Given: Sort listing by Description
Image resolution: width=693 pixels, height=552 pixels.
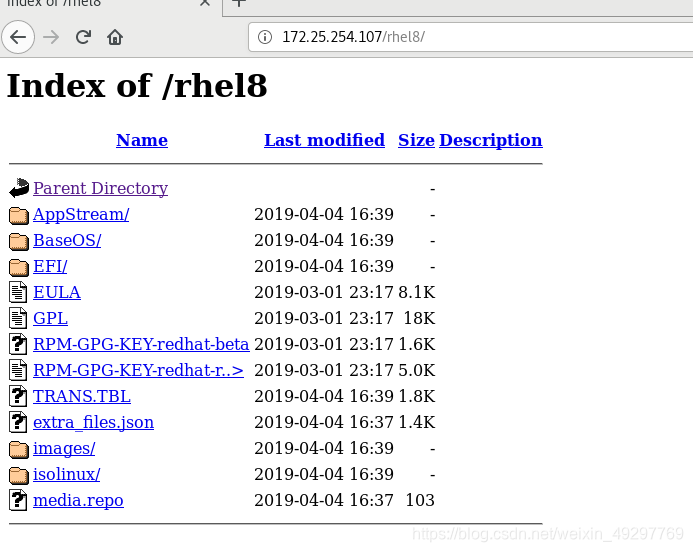Looking at the screenshot, I should [x=491, y=140].
